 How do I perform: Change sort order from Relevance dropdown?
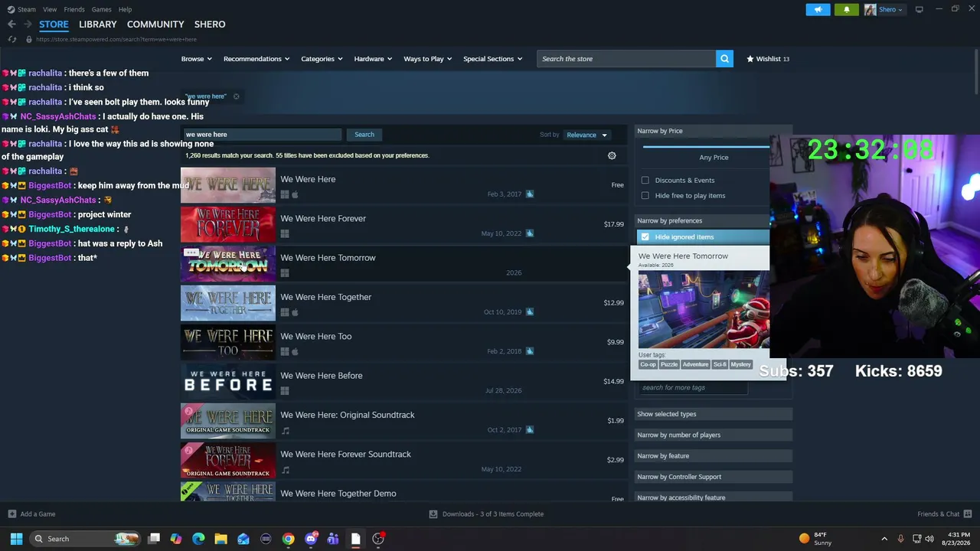point(586,135)
